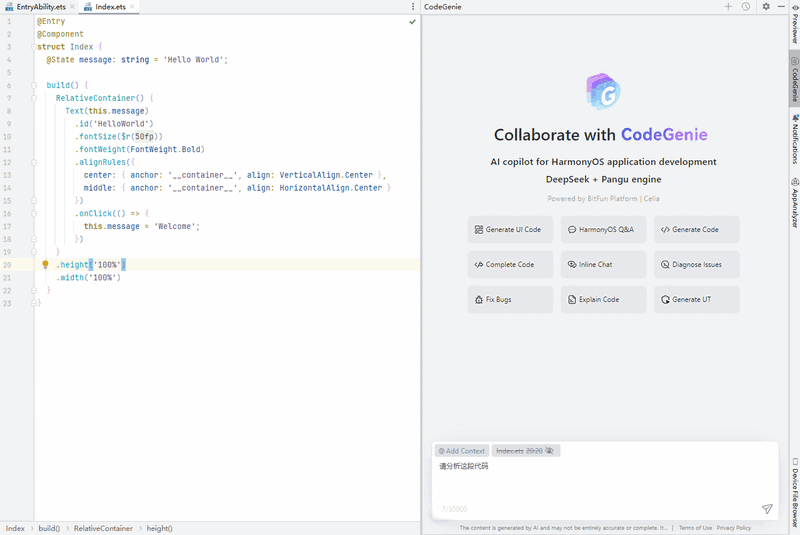Click the lightbulb quick-fix icon on line 20

45,265
